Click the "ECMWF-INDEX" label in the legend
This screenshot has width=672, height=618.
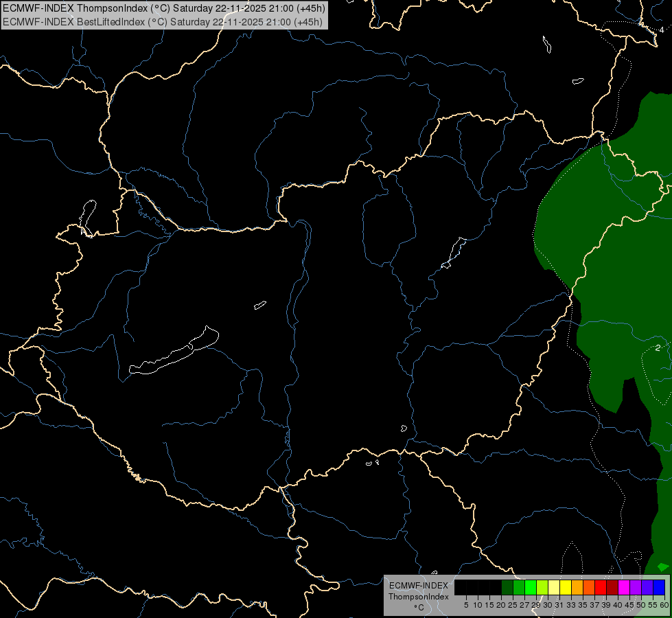[x=418, y=586]
